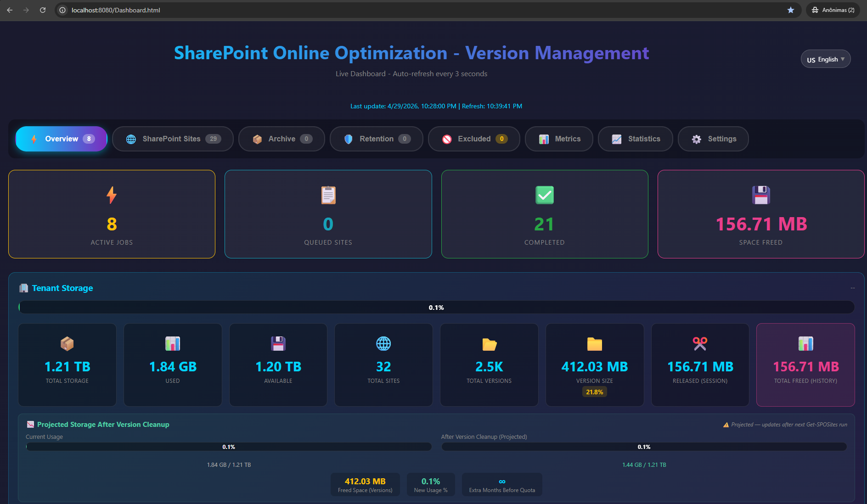Image resolution: width=867 pixels, height=504 pixels.
Task: Click the Tenant Storage 0.1% progress bar
Action: coord(436,308)
